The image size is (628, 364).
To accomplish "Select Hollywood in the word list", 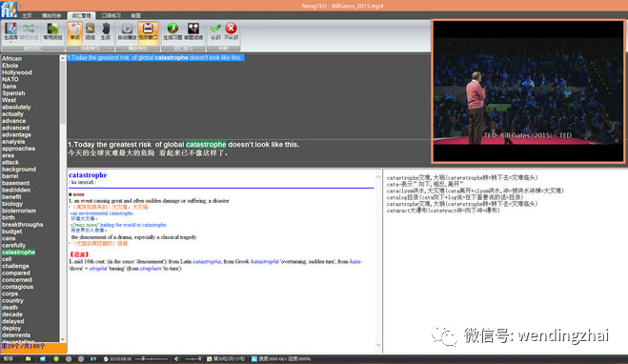I will [x=17, y=72].
